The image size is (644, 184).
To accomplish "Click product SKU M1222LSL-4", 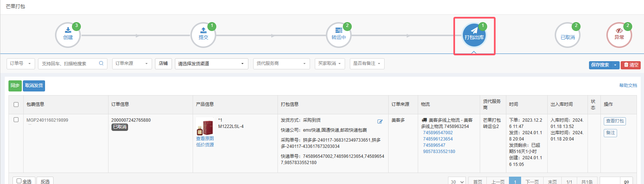I will [x=231, y=126].
